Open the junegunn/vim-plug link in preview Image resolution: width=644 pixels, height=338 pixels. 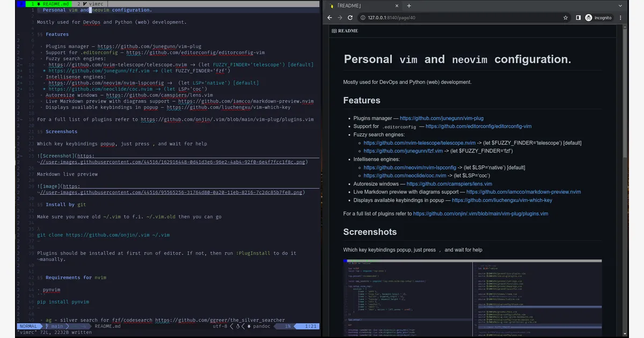click(442, 118)
